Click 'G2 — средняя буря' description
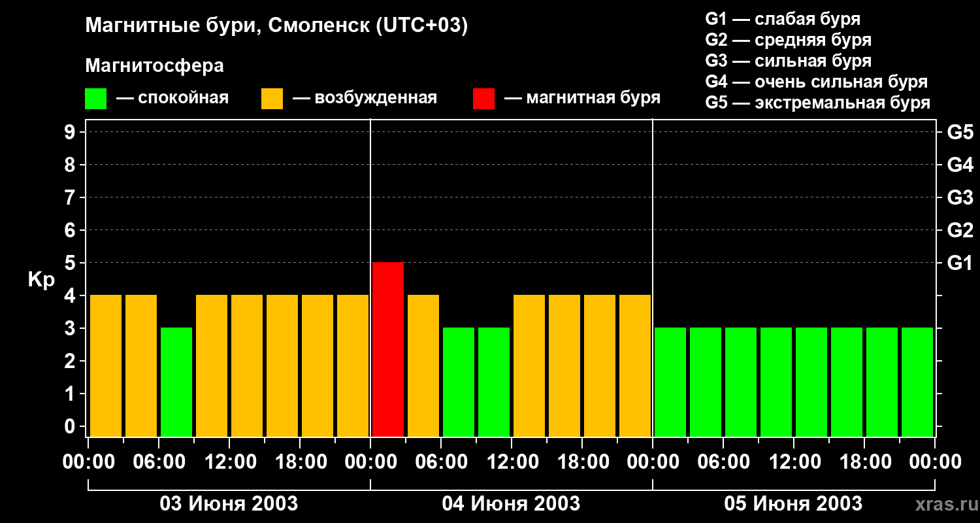Image resolution: width=980 pixels, height=523 pixels. (x=788, y=40)
